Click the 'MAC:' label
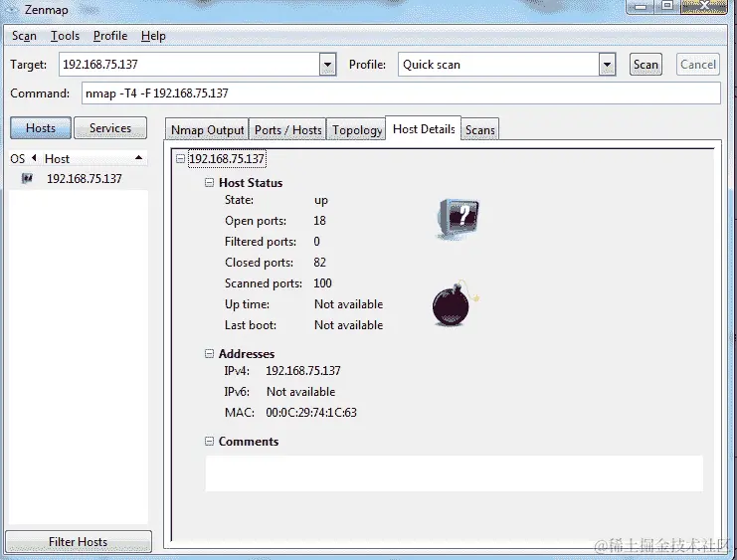The image size is (737, 560). click(x=240, y=413)
